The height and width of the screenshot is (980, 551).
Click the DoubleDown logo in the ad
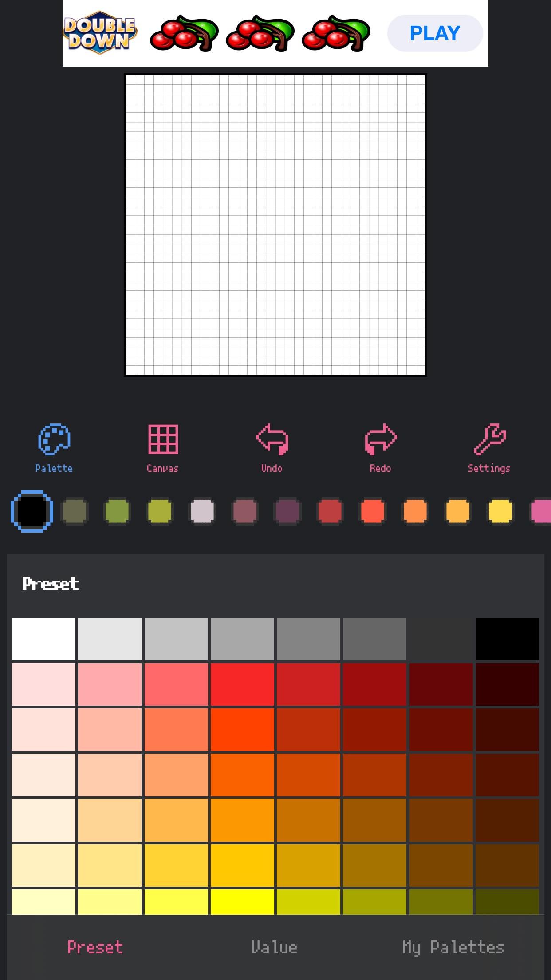pyautogui.click(x=99, y=32)
